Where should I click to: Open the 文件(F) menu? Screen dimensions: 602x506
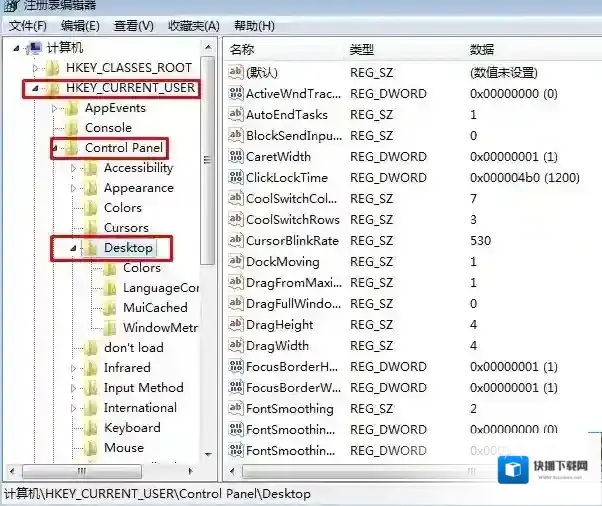click(28, 25)
